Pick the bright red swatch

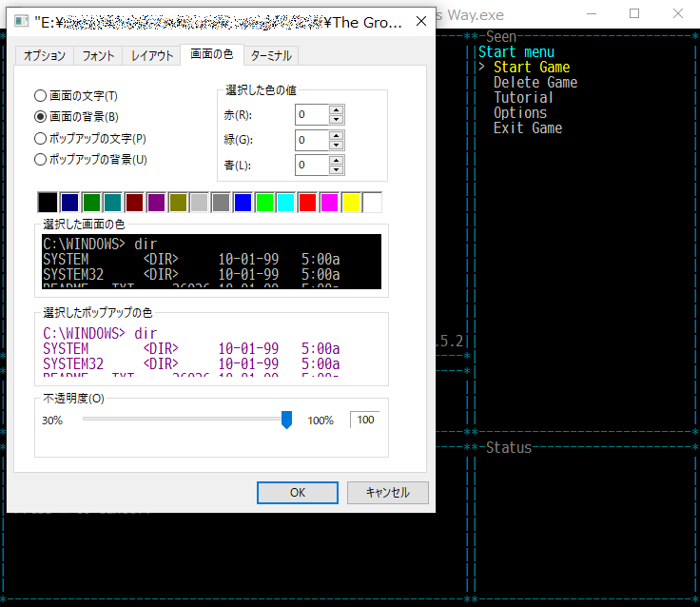coord(307,203)
